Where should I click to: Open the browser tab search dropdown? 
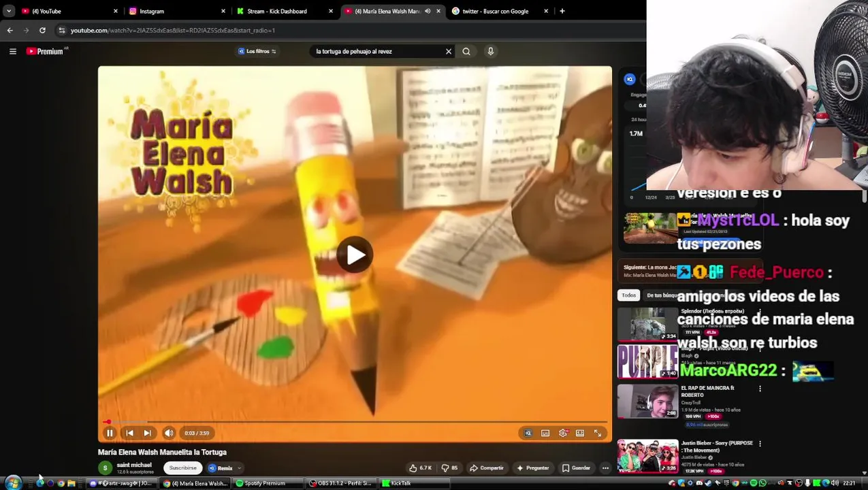click(x=8, y=11)
